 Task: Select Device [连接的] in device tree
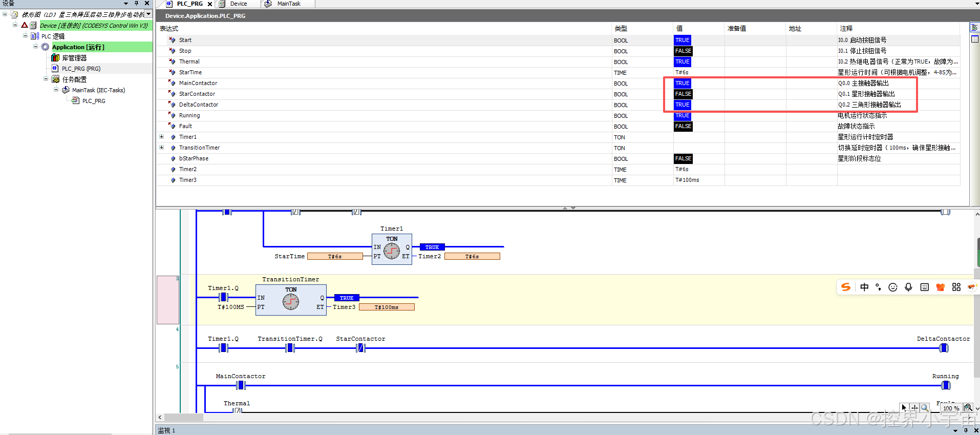(x=94, y=25)
